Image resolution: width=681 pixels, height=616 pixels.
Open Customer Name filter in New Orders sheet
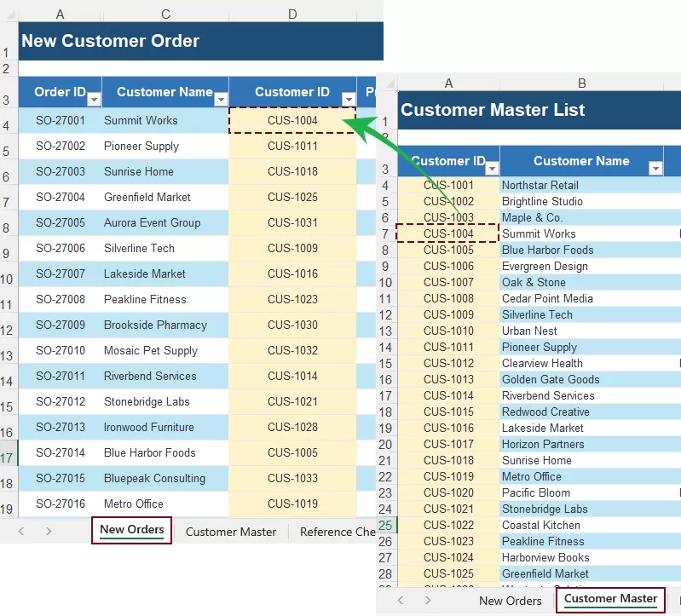click(x=221, y=100)
